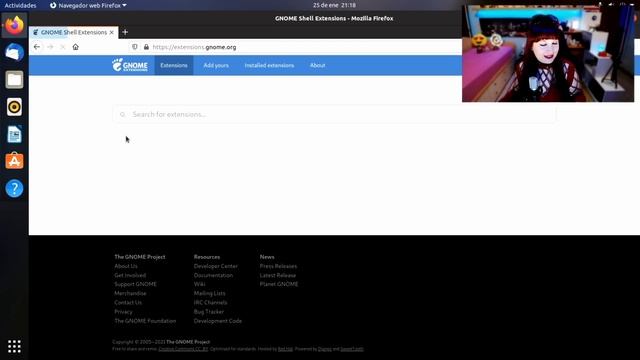Click the browser forward arrow

tap(50, 47)
